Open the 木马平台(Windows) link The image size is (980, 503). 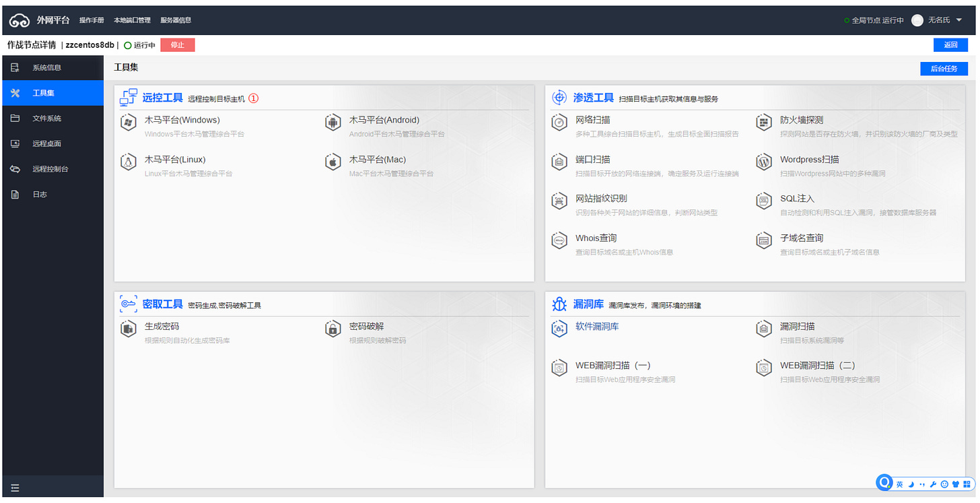pos(182,120)
